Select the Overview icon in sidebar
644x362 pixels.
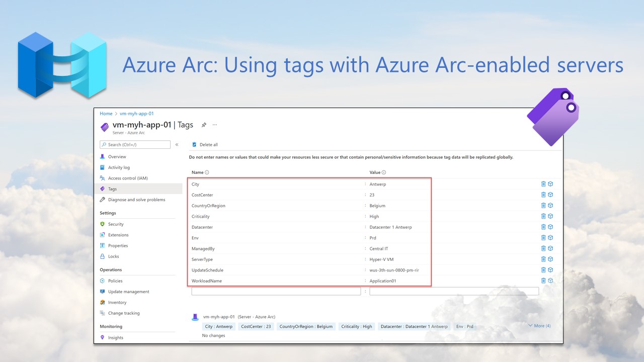pos(103,156)
